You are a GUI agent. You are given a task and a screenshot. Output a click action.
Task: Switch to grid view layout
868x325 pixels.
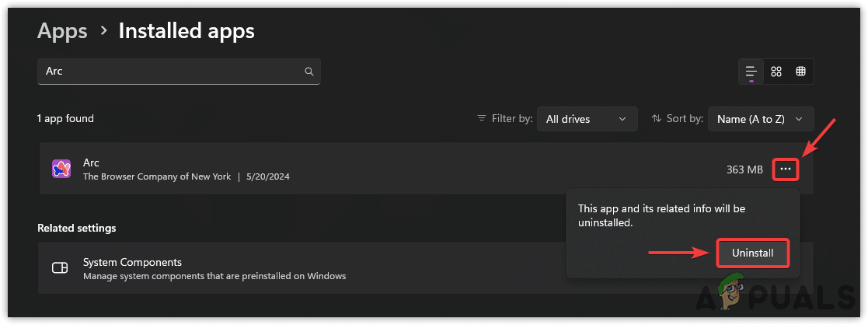pos(776,72)
